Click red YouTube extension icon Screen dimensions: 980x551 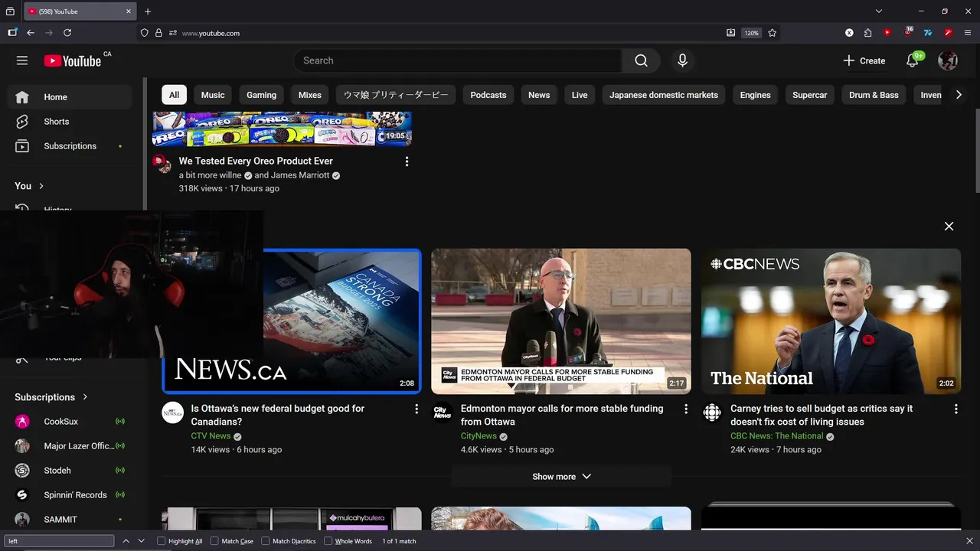tap(887, 33)
